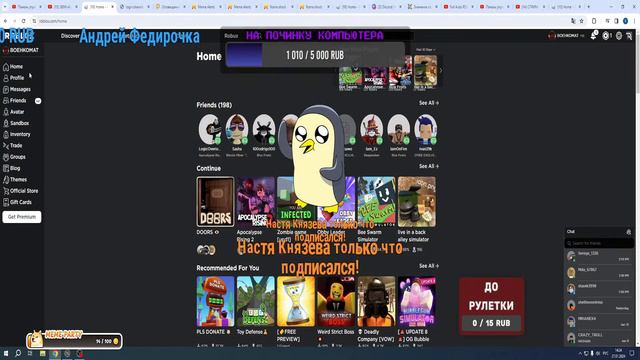Open the Robux balance icon
The height and width of the screenshot is (360, 640).
tap(607, 36)
